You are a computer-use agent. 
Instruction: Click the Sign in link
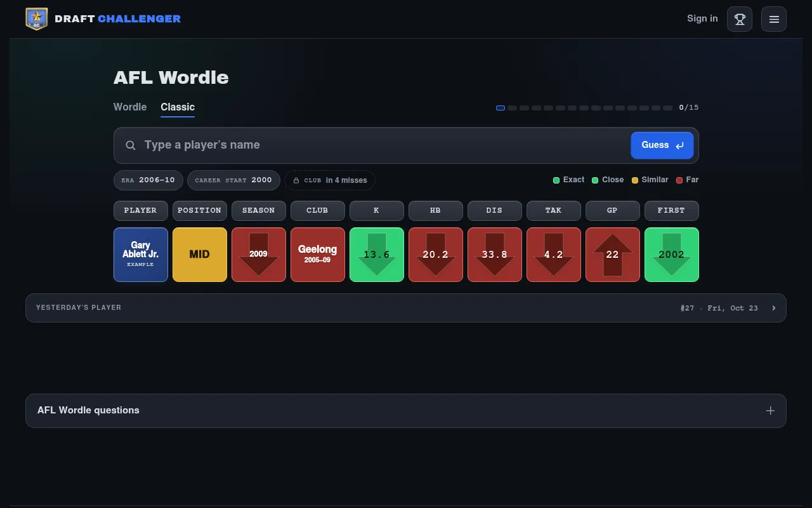click(702, 18)
